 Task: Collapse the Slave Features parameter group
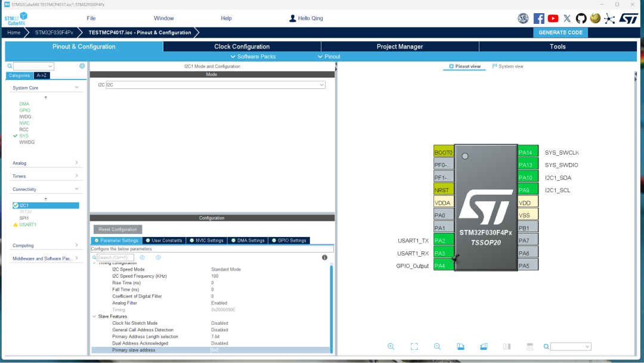(94, 316)
